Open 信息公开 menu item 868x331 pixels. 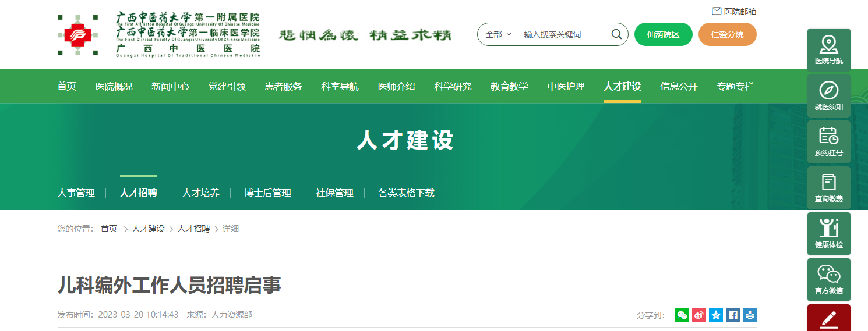point(679,86)
